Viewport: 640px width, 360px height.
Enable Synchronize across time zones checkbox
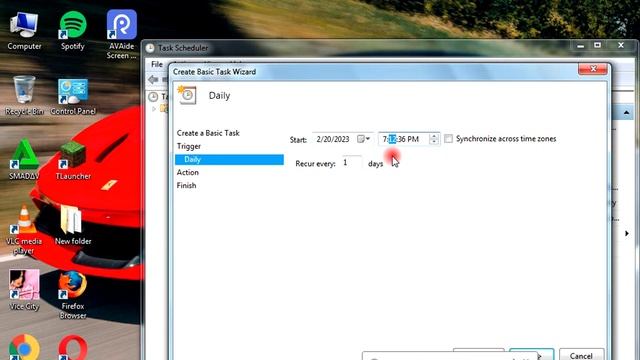(448, 139)
